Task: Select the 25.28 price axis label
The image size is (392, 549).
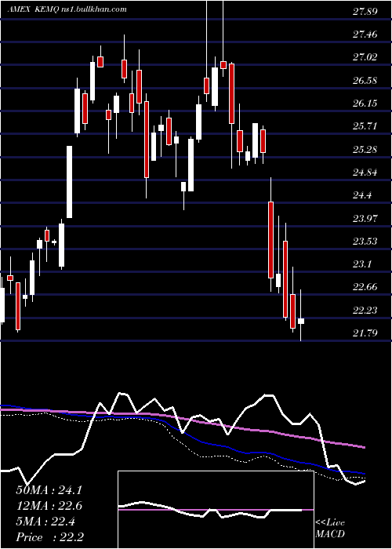Action: [365, 150]
